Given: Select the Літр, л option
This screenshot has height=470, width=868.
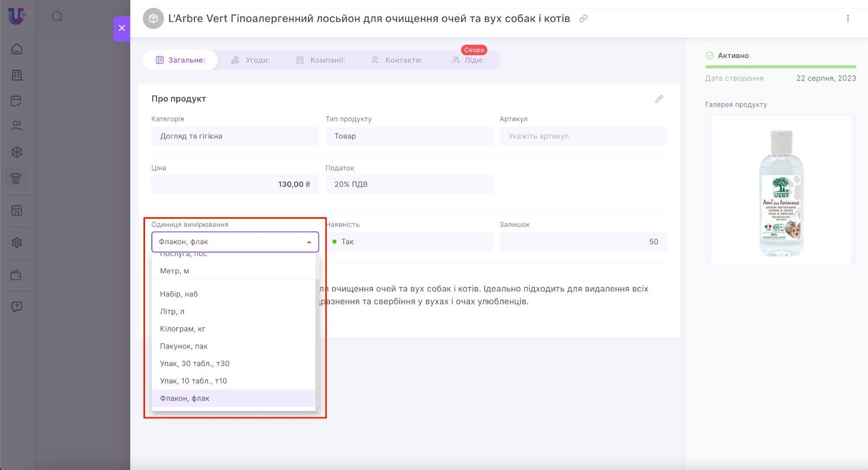Looking at the screenshot, I should 172,312.
